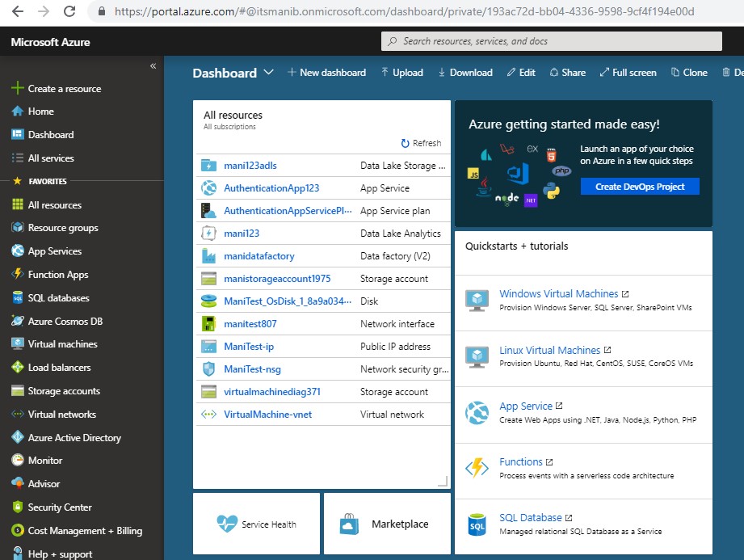This screenshot has height=560, width=744.
Task: Click the browser back arrow
Action: (x=18, y=11)
